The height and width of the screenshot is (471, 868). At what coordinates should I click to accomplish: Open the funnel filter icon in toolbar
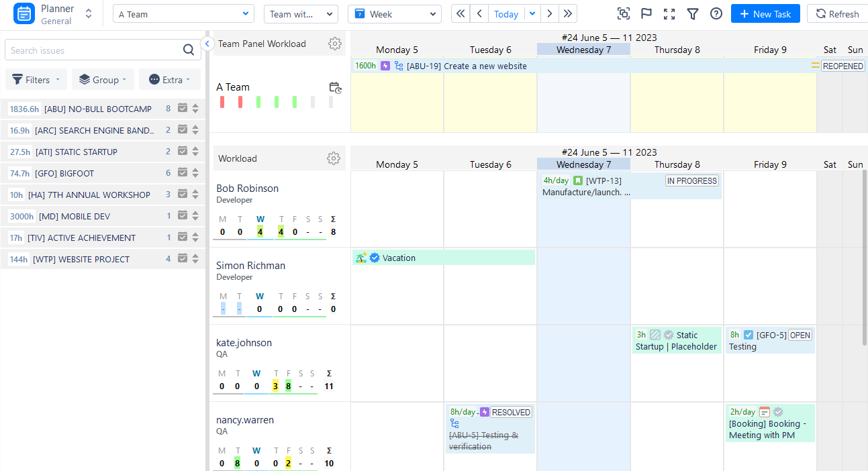(x=693, y=14)
